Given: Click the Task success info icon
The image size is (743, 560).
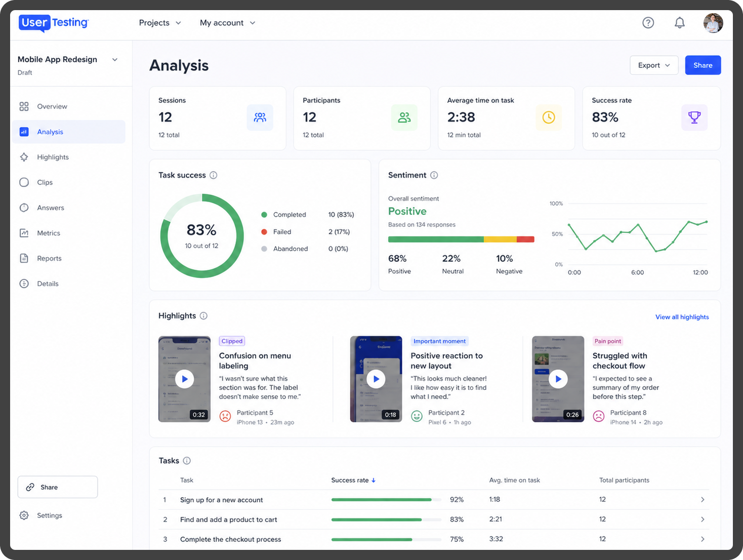Looking at the screenshot, I should point(214,175).
